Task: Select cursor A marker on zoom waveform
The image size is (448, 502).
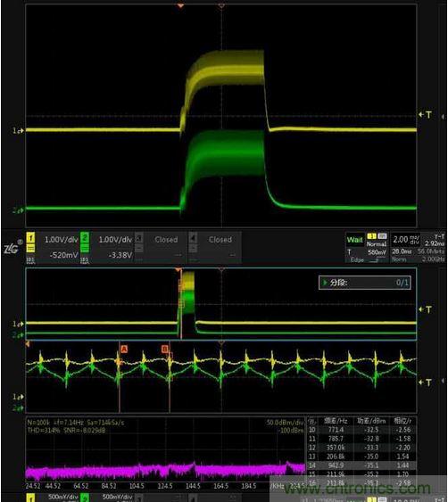Action: 124,349
